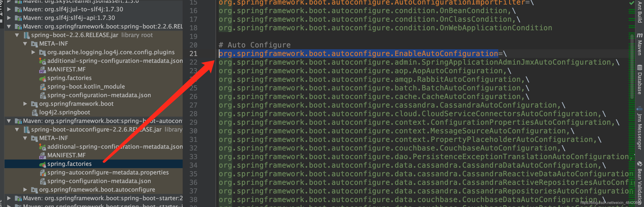The image size is (644, 207).
Task: Collapse the META-INF folder under spring-boot jar
Action: pyautogui.click(x=25, y=44)
